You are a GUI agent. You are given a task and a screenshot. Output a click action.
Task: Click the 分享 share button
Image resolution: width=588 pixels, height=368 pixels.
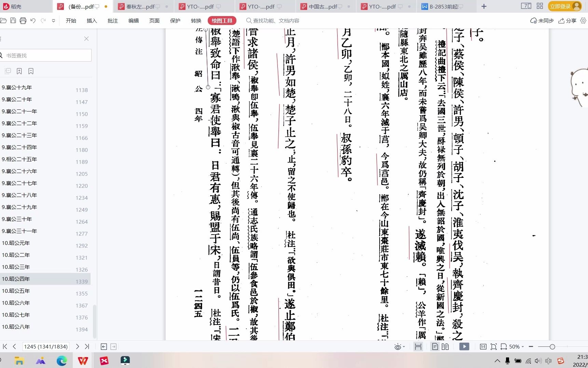(x=568, y=21)
